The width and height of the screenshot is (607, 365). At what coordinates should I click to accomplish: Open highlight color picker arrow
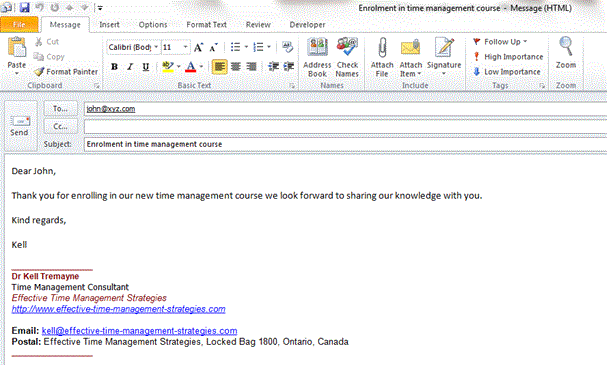(x=178, y=67)
